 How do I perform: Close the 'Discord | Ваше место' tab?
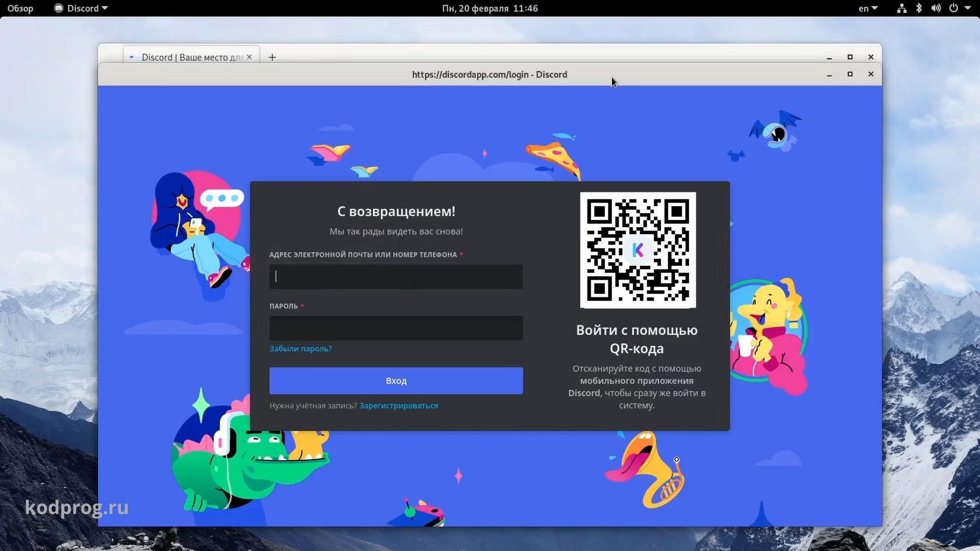[249, 57]
